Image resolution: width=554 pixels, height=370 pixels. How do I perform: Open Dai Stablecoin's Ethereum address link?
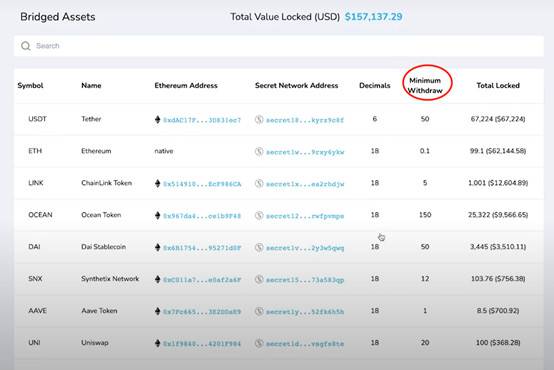[x=202, y=248]
